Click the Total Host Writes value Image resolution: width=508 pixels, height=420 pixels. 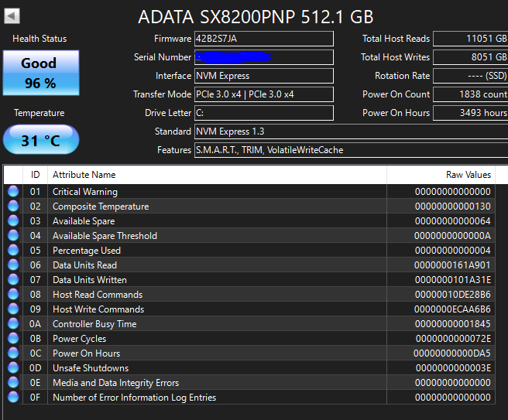pyautogui.click(x=470, y=57)
